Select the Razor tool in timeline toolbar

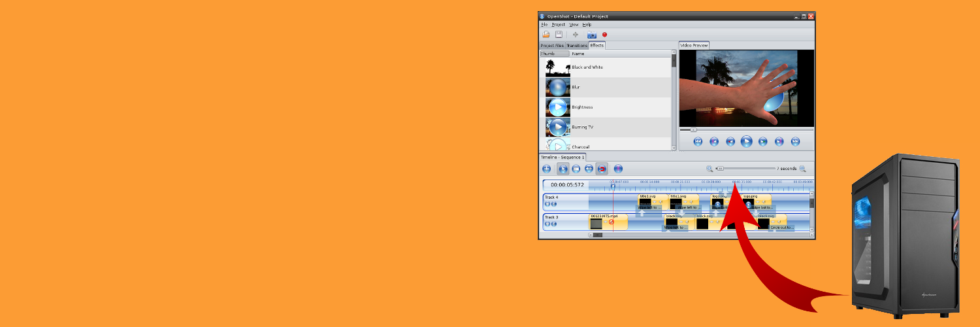click(576, 169)
